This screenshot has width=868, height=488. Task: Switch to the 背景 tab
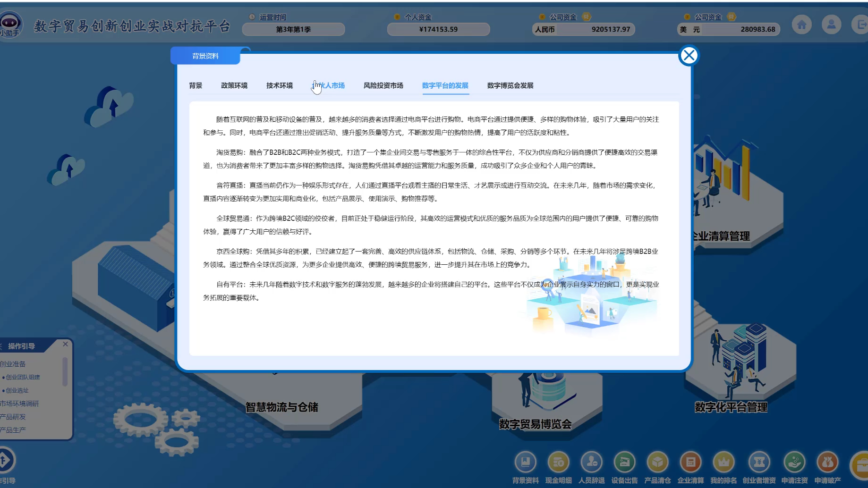tap(196, 85)
